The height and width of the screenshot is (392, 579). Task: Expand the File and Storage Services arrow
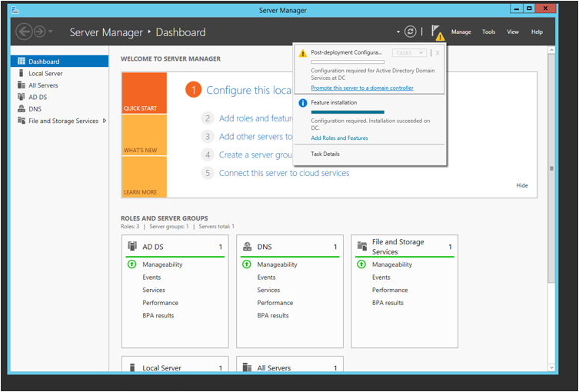105,121
